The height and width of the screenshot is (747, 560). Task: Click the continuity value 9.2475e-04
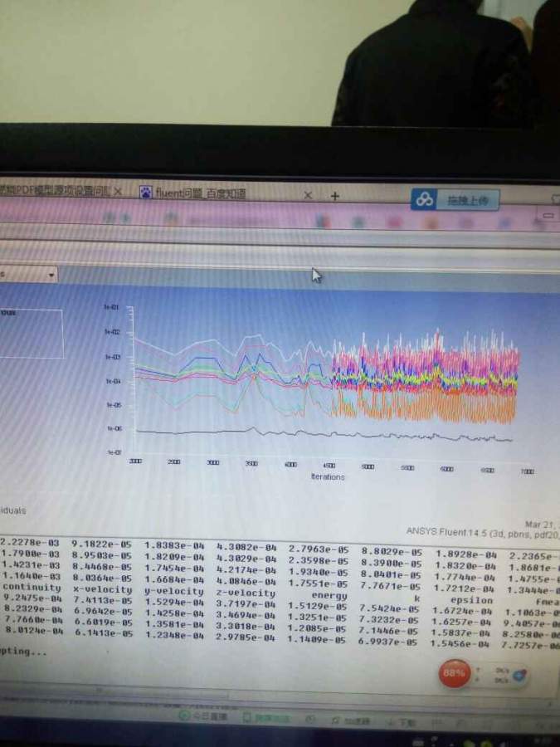(x=32, y=597)
